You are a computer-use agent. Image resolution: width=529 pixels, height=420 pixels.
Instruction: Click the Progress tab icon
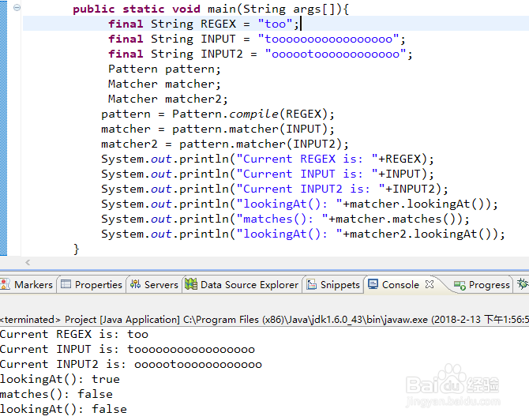(460, 286)
